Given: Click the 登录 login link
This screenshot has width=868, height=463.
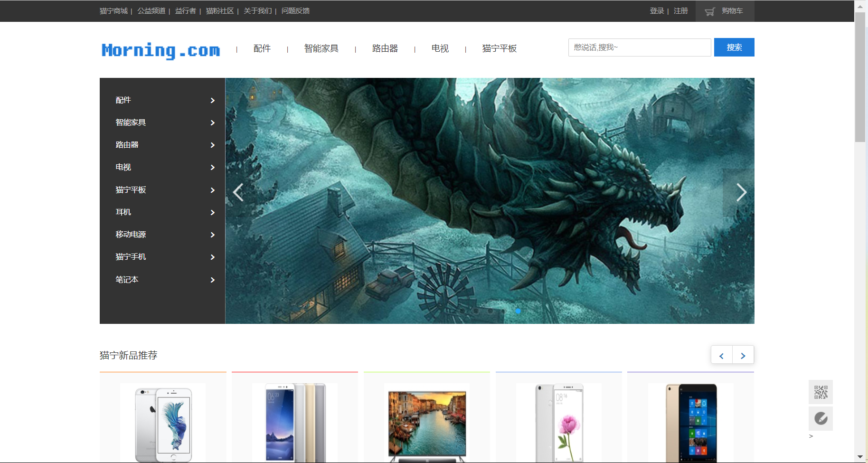Looking at the screenshot, I should click(x=657, y=11).
